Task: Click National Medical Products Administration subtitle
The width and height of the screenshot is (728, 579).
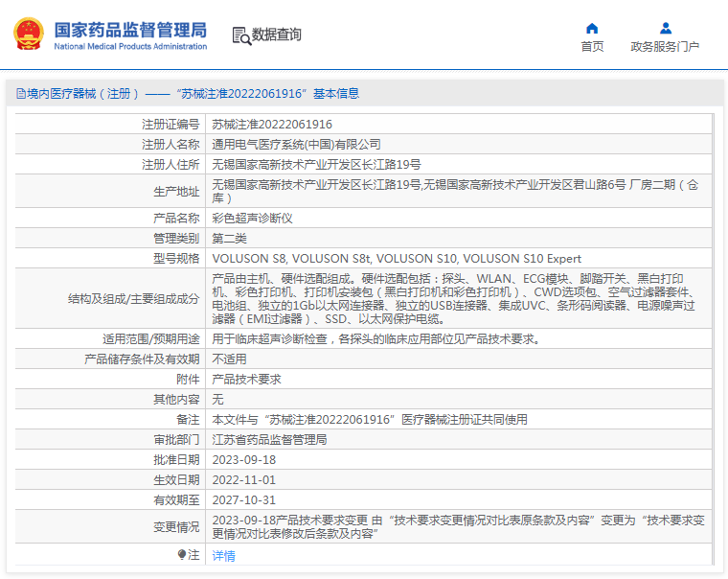Action: 130,46
